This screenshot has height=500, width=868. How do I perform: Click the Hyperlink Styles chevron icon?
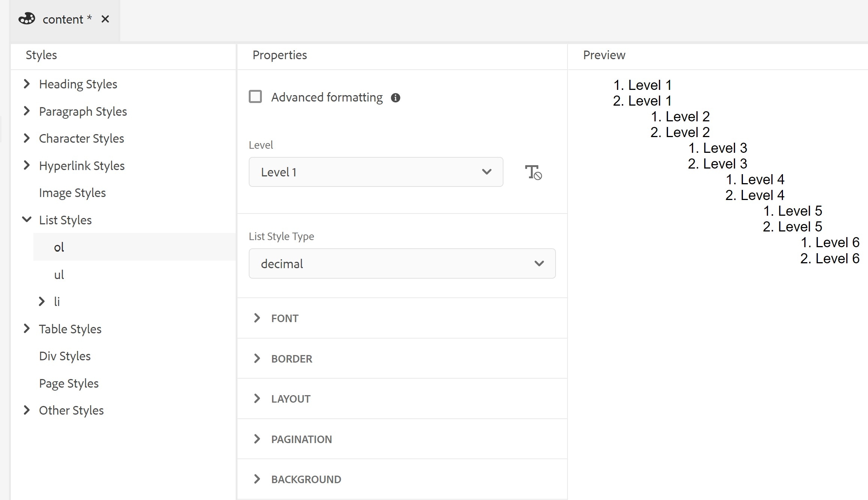coord(26,165)
